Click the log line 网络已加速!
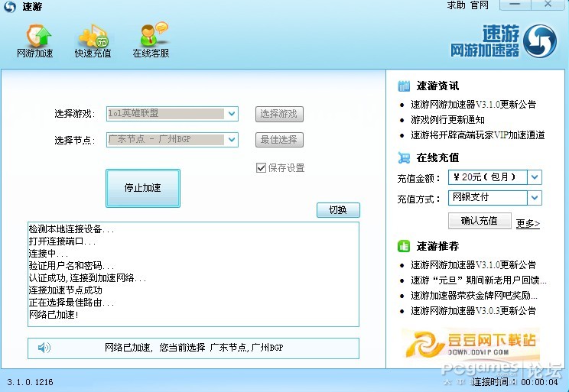Viewport: 569px width, 392px height. coord(54,315)
